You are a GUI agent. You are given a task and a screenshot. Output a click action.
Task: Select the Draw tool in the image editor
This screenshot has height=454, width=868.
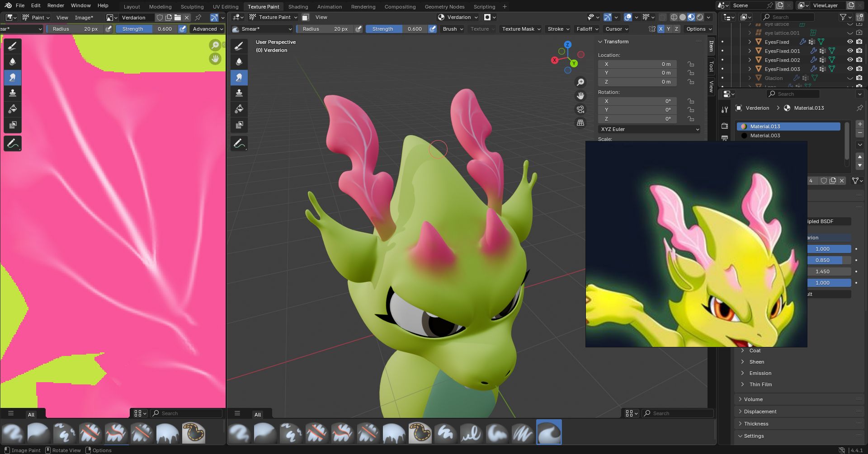point(13,46)
